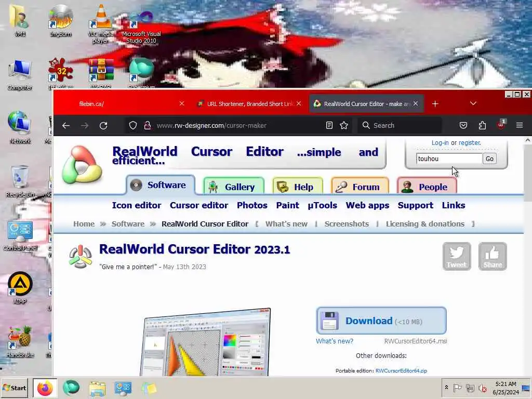Screen dimensions: 532x399
Task: Bookmark this page with the star icon
Action: click(344, 126)
